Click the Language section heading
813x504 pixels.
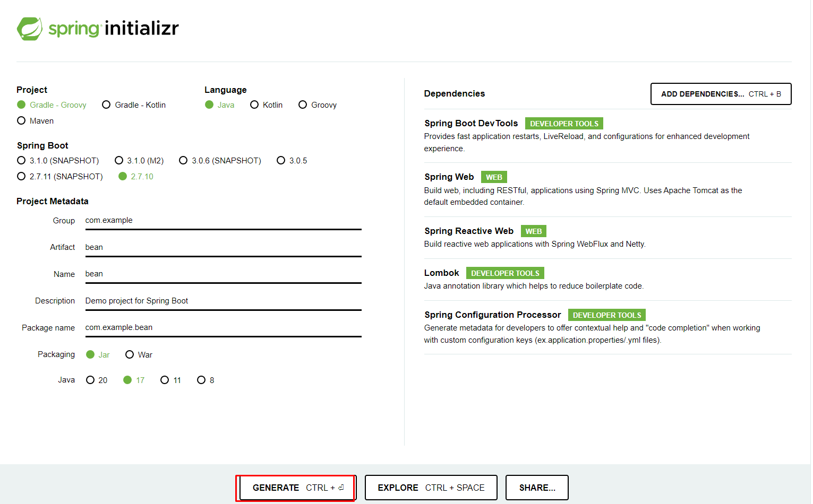[x=226, y=90]
